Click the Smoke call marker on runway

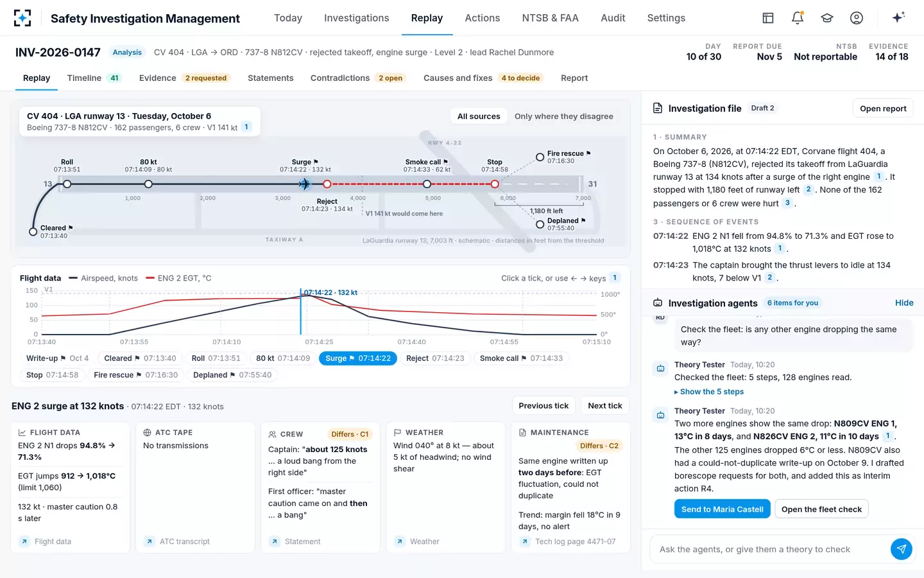(x=427, y=184)
